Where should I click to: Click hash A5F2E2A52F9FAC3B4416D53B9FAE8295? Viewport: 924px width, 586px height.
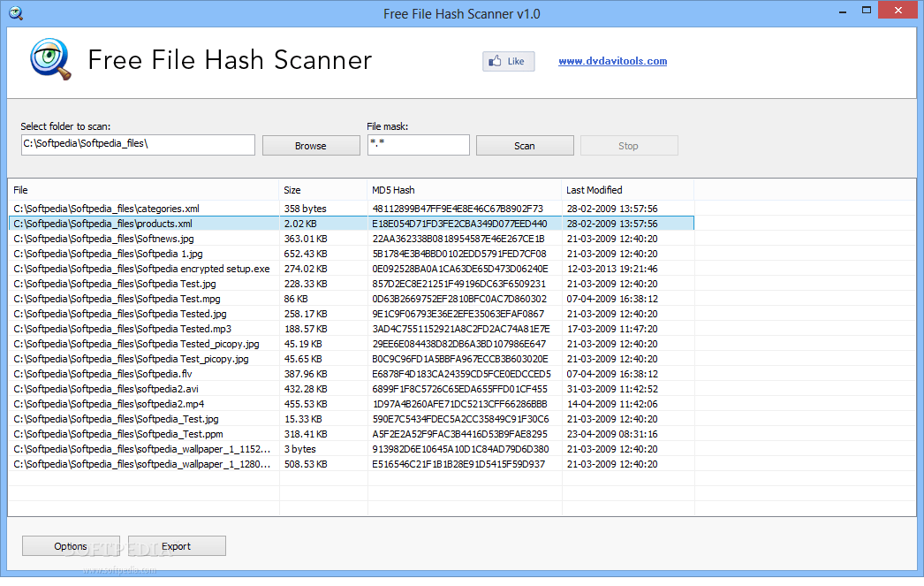(x=459, y=434)
